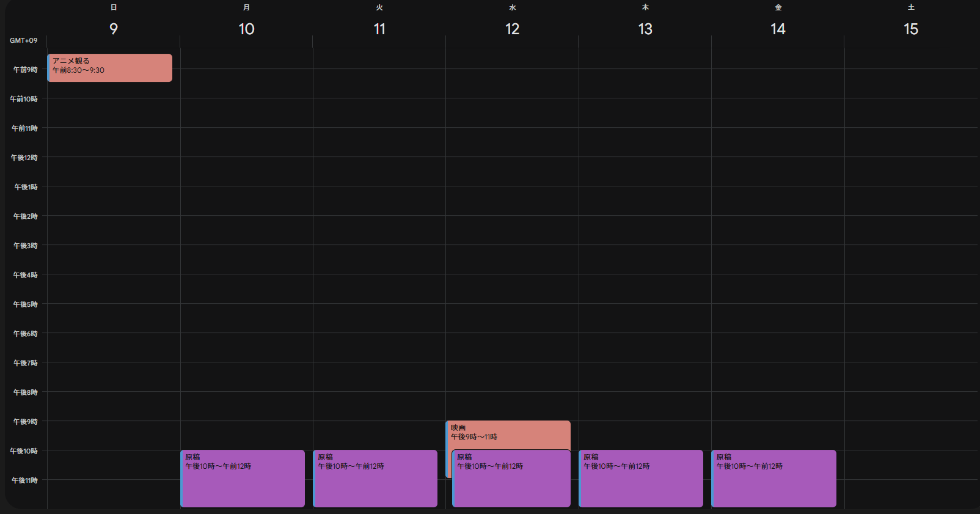
Task: Open the 原稿 event on Friday 14
Action: click(x=774, y=479)
